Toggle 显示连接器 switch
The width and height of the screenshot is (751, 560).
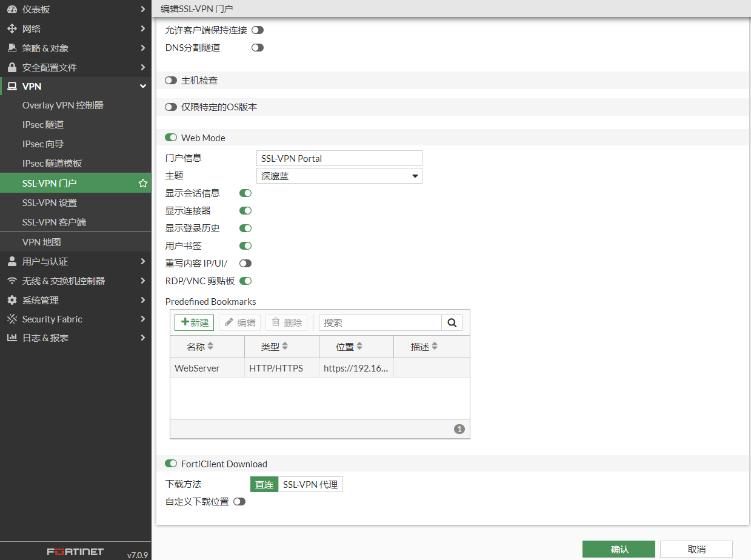[245, 211]
